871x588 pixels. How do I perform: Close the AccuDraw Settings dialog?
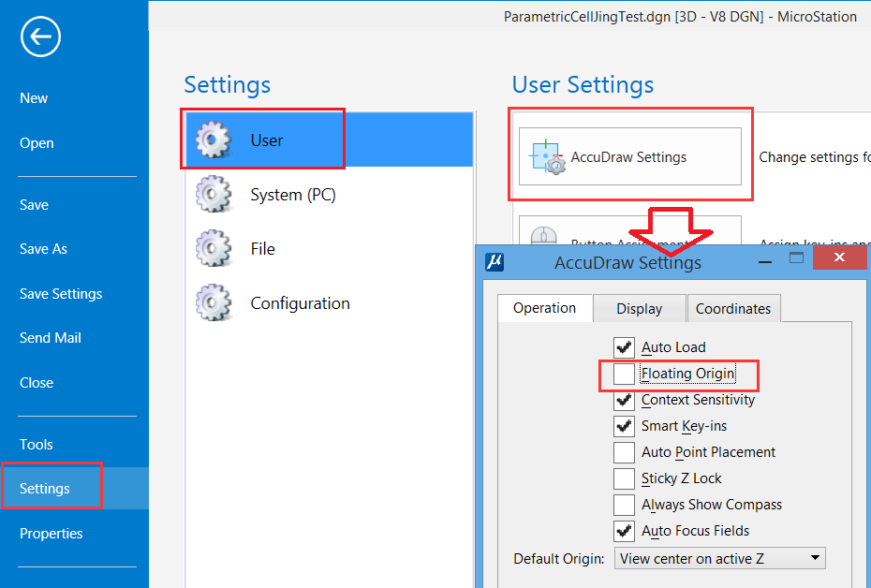(x=839, y=257)
